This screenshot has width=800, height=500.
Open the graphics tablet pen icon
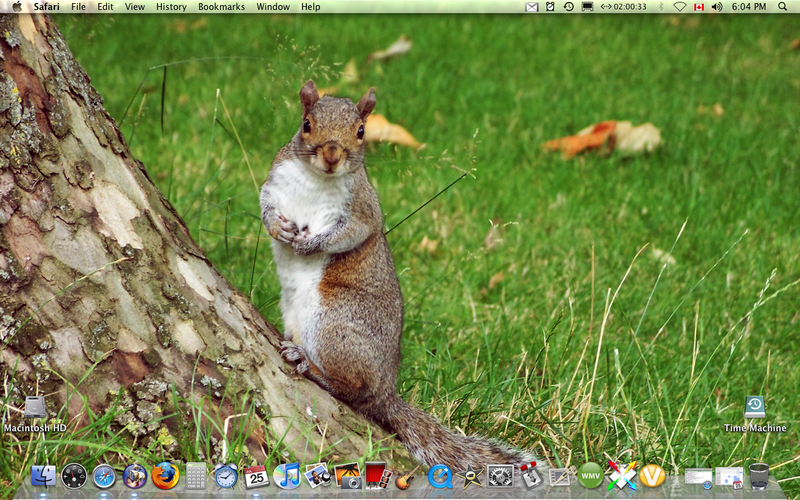click(560, 477)
